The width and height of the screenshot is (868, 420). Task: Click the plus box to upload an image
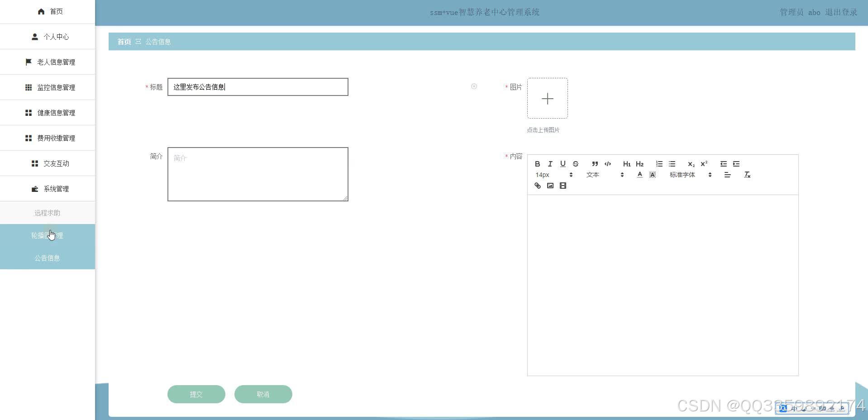[x=547, y=98]
